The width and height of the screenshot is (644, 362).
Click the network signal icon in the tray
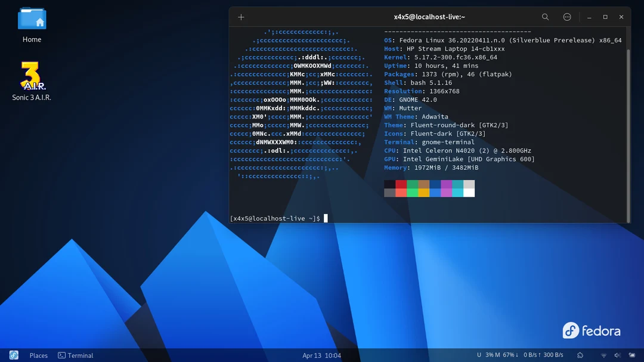603,355
